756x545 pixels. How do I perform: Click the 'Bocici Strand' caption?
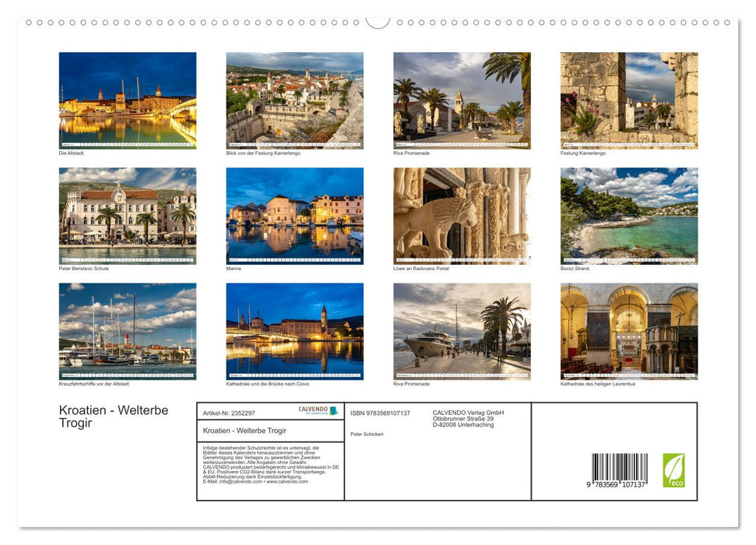pos(575,268)
